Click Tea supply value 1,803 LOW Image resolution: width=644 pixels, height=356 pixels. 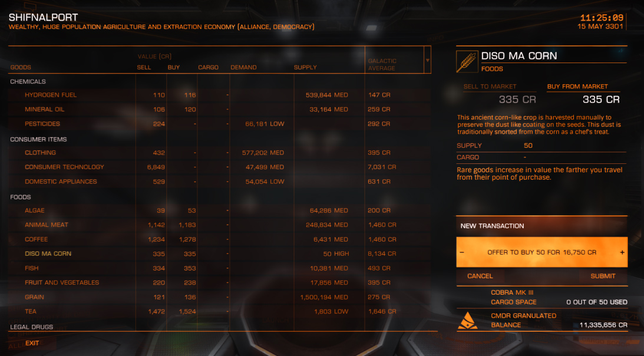(331, 312)
